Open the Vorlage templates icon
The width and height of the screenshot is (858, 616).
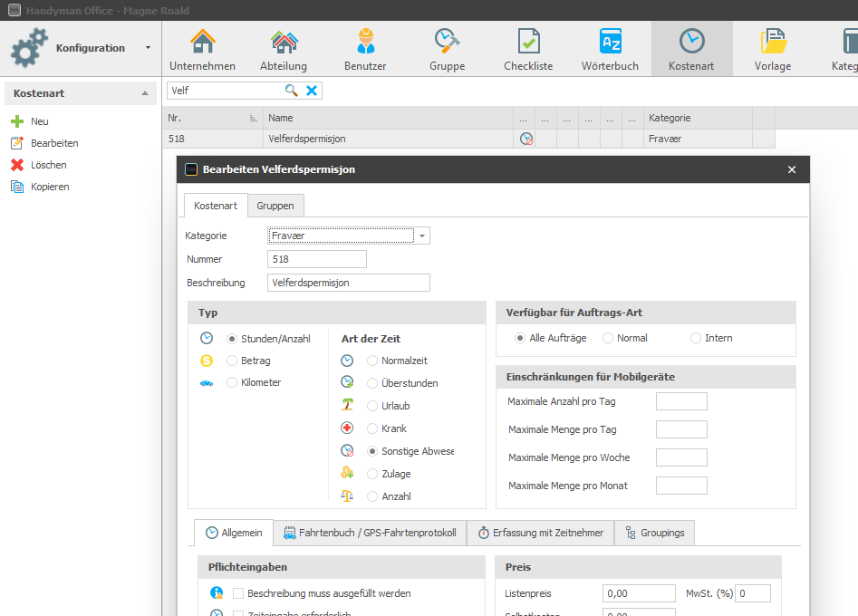click(772, 49)
